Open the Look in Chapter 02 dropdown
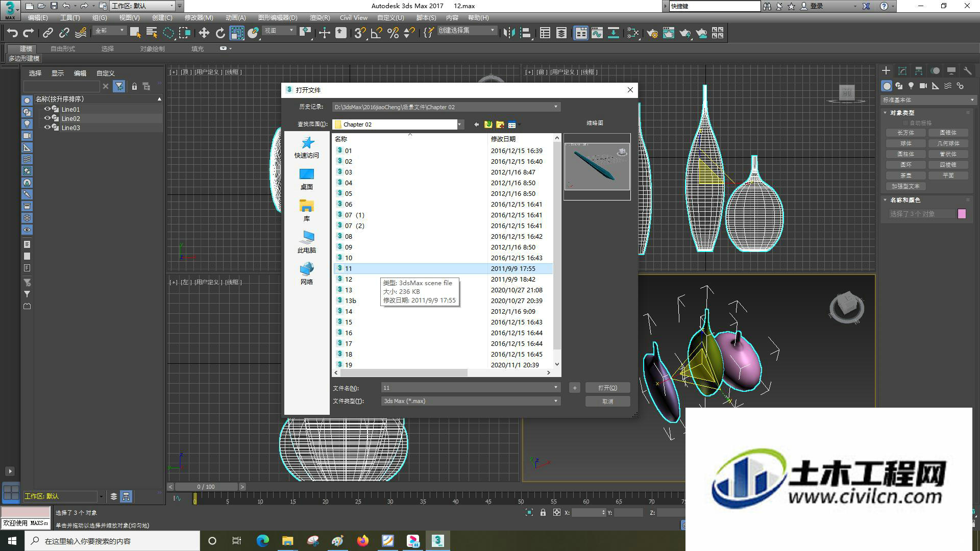This screenshot has width=980, height=551. [459, 124]
